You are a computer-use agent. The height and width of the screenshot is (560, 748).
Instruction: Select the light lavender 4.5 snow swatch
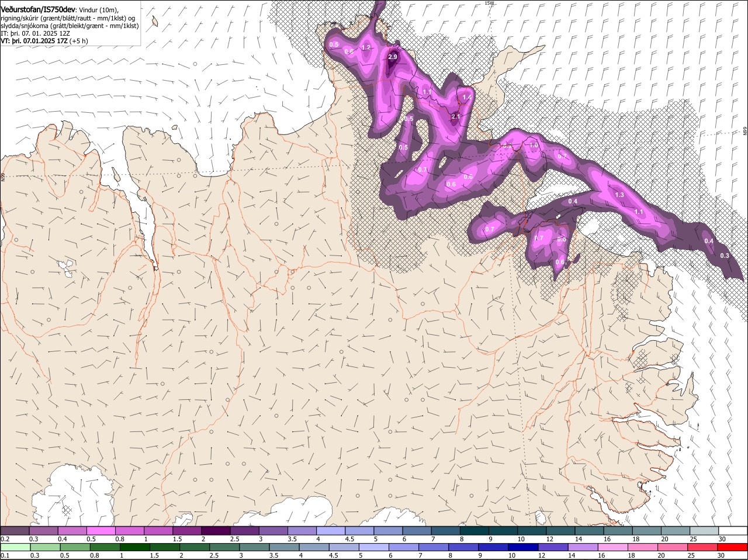coord(360,531)
